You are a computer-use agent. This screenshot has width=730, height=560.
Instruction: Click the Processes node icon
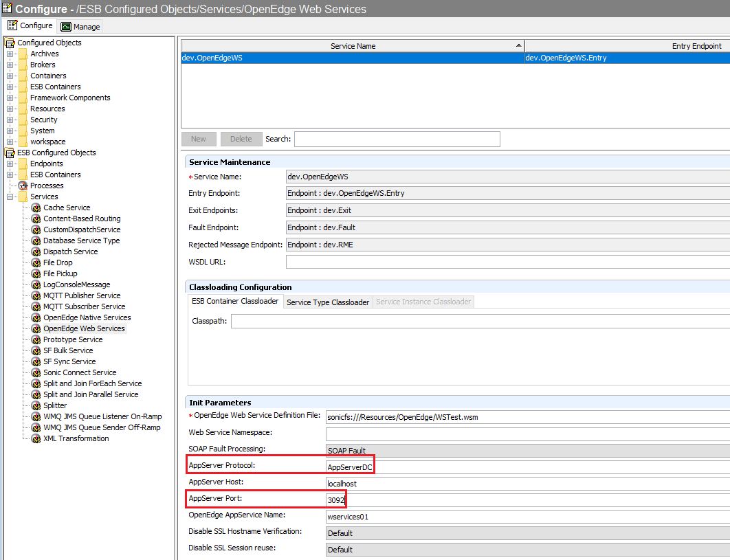pos(23,186)
